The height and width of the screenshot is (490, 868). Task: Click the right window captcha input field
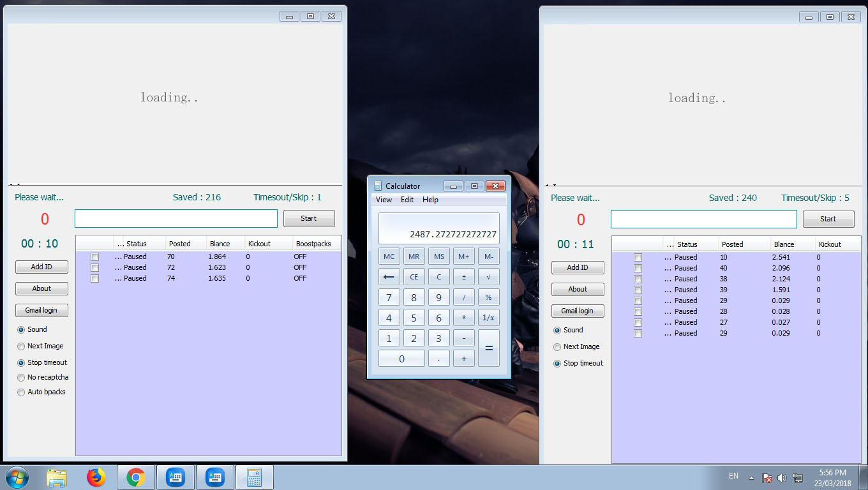pyautogui.click(x=704, y=219)
